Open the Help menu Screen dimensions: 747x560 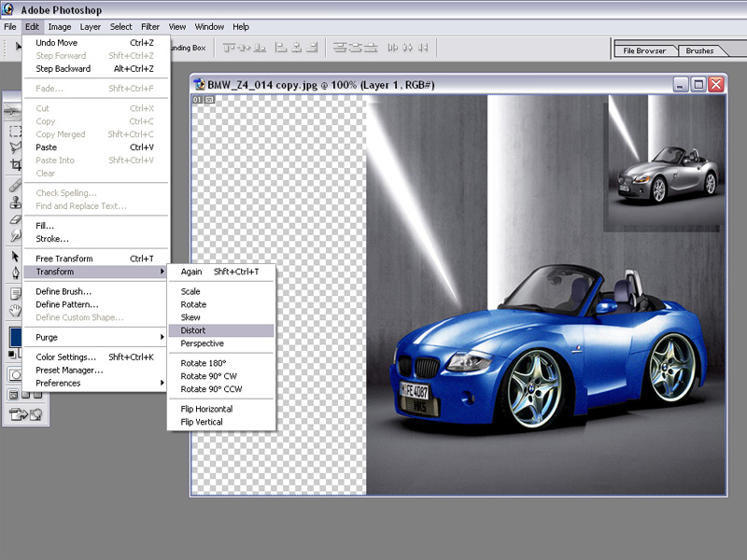pyautogui.click(x=241, y=27)
